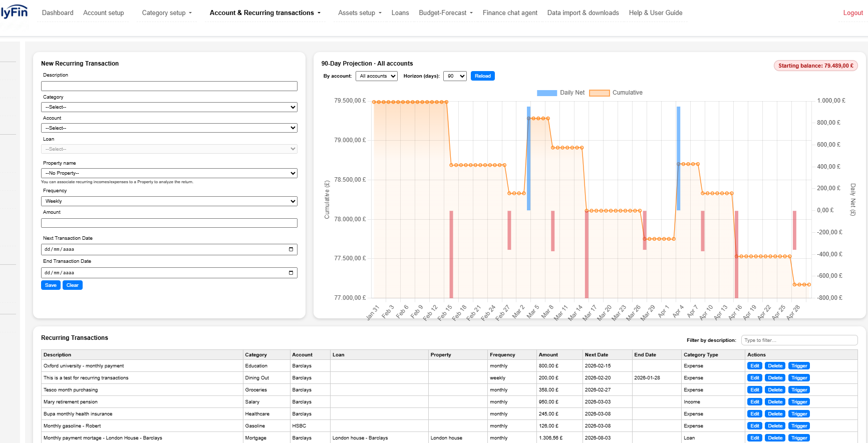Open the Horizon days dropdown
Screen dimensions: 868x443
[x=455, y=76]
